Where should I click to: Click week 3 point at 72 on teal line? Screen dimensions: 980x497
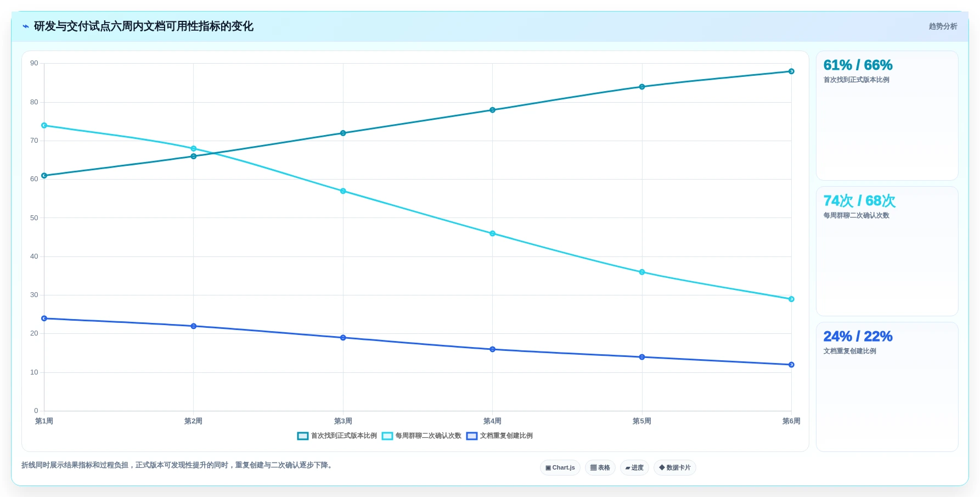coord(343,133)
